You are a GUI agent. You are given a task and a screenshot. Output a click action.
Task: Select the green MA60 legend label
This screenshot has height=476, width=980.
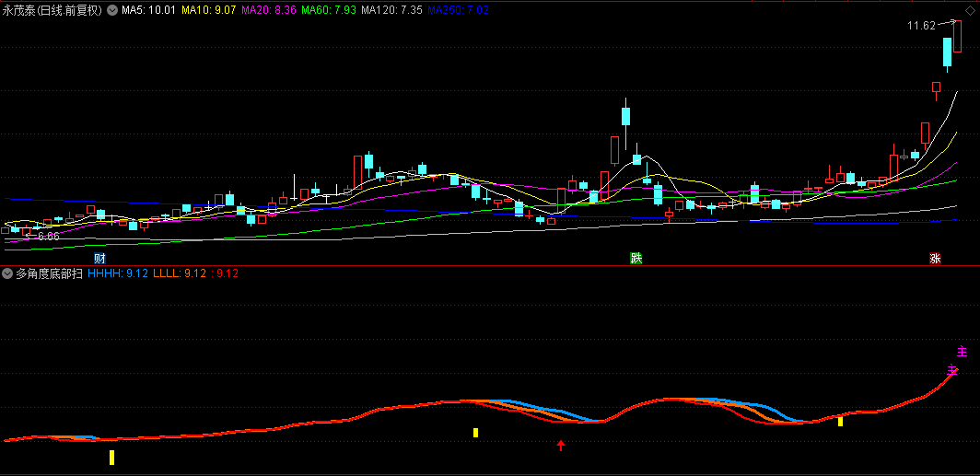(329, 10)
